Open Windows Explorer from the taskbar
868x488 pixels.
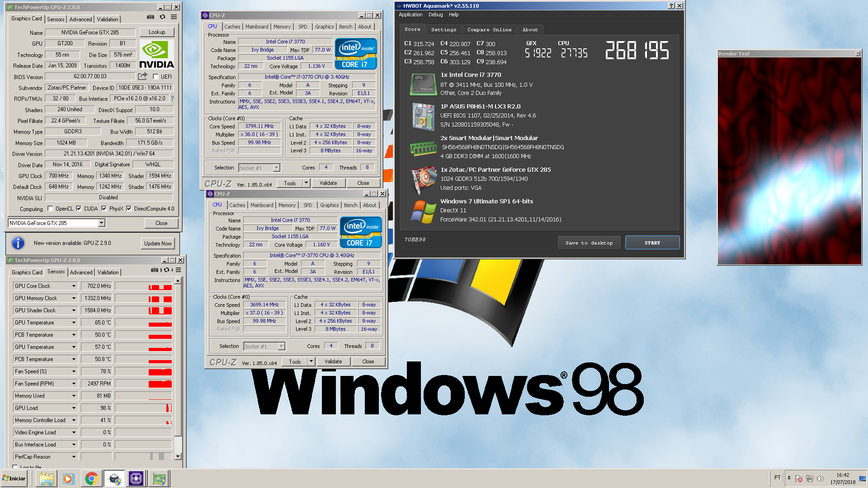pos(46,479)
